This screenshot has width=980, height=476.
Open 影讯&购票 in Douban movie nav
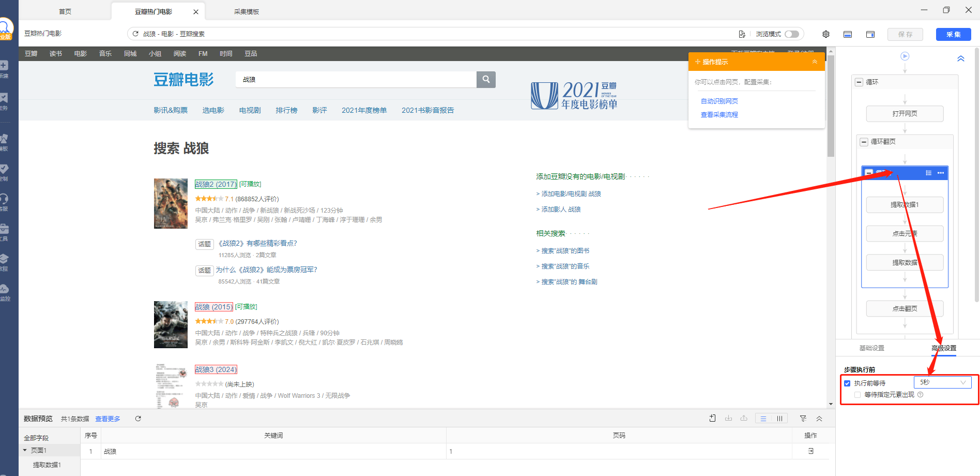tap(171, 110)
